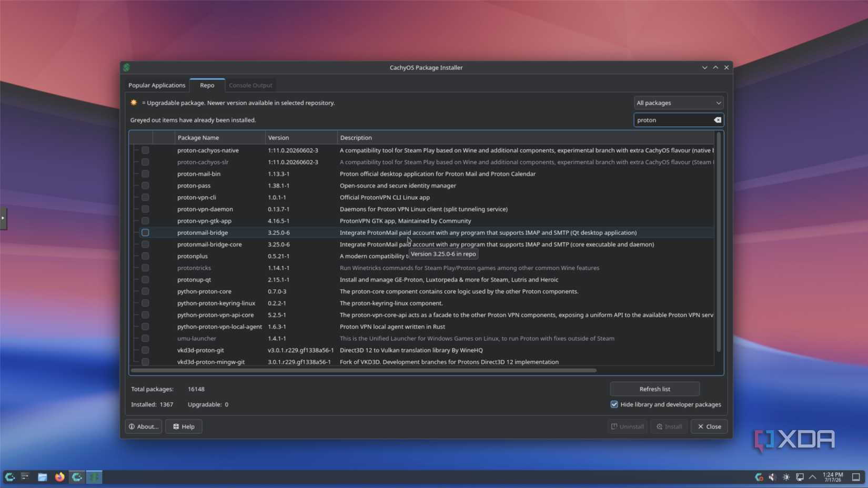
Task: Open the CachyOS application launcher in taskbar
Action: 9,477
